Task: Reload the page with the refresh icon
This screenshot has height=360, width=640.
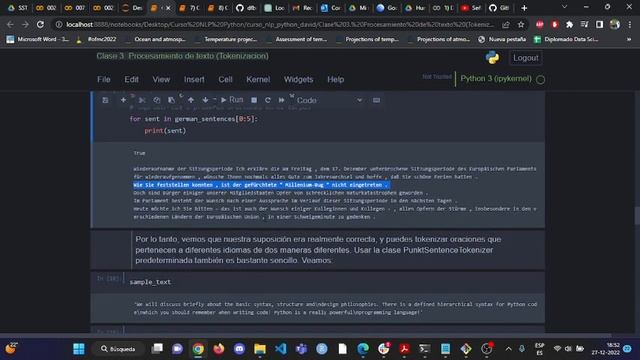Action: pos(40,24)
